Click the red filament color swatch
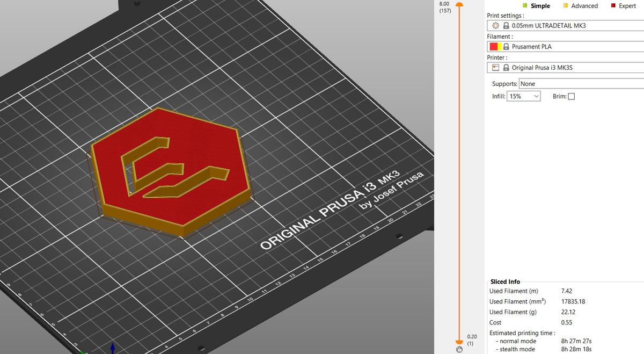The width and height of the screenshot is (644, 354). tap(494, 47)
